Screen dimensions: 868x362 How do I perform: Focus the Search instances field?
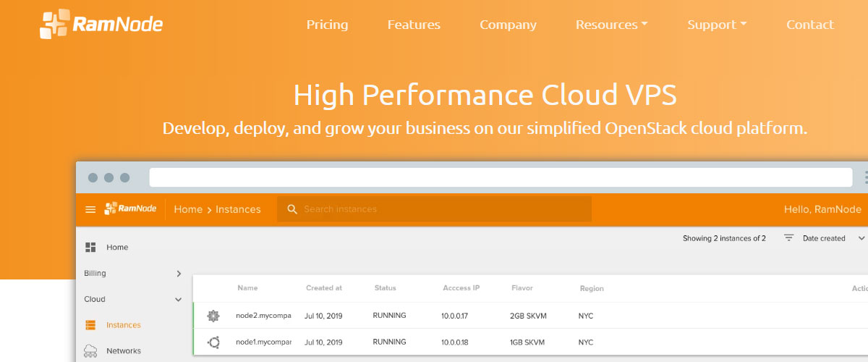click(x=434, y=209)
